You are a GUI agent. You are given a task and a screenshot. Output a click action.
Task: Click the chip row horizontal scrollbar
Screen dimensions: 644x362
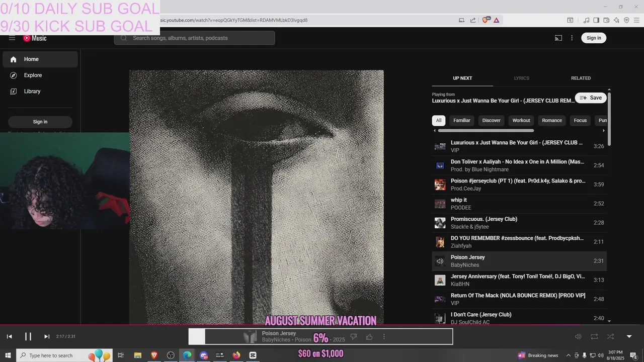click(x=486, y=131)
